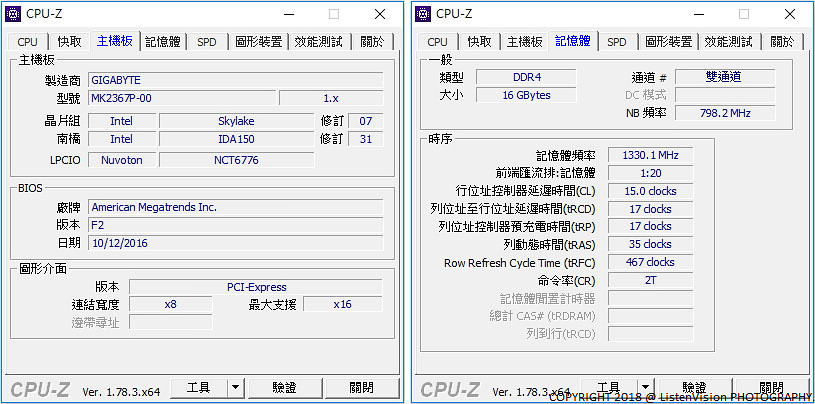Open 關於 tab in left window

372,42
